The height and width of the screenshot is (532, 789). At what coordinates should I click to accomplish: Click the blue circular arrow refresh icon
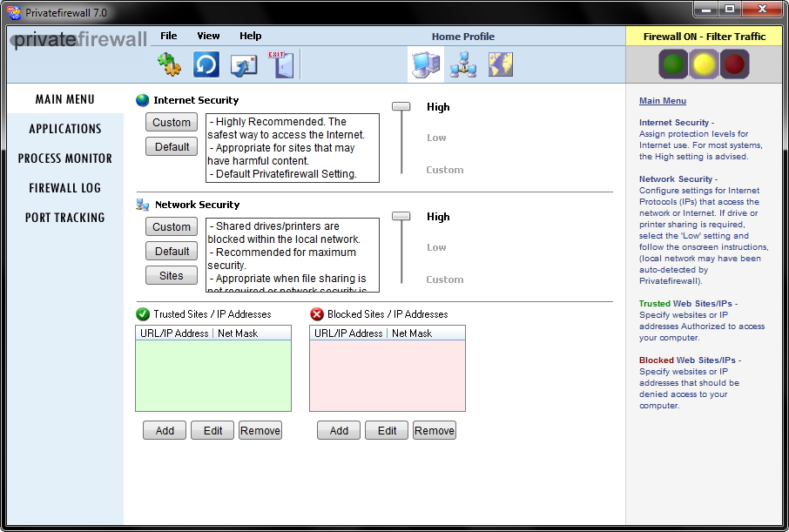[206, 64]
